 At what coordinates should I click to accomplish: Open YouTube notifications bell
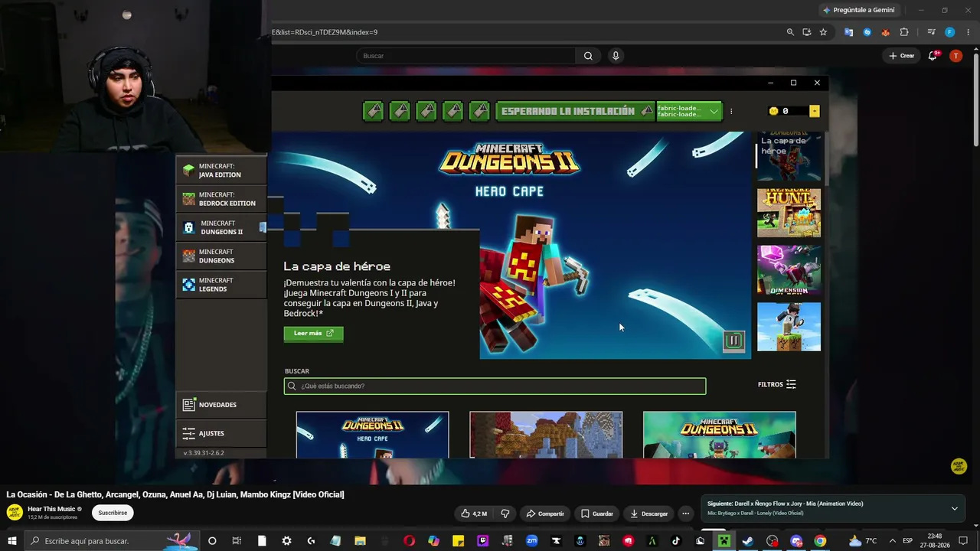coord(933,56)
